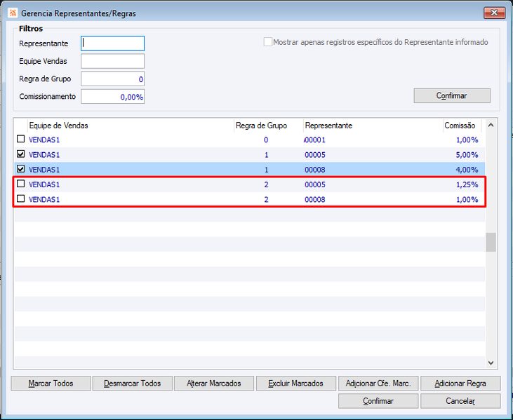Click the Excluir Marcados button

[x=295, y=384]
